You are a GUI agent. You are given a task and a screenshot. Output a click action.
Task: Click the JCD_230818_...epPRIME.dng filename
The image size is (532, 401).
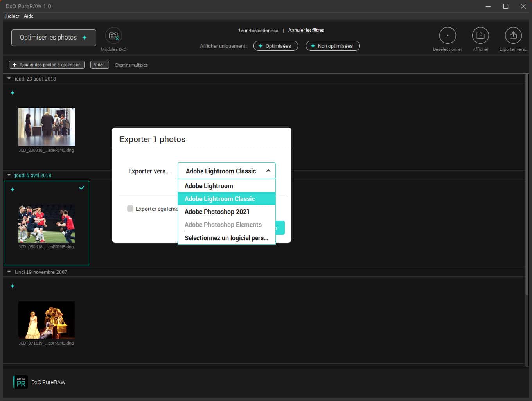pos(46,150)
